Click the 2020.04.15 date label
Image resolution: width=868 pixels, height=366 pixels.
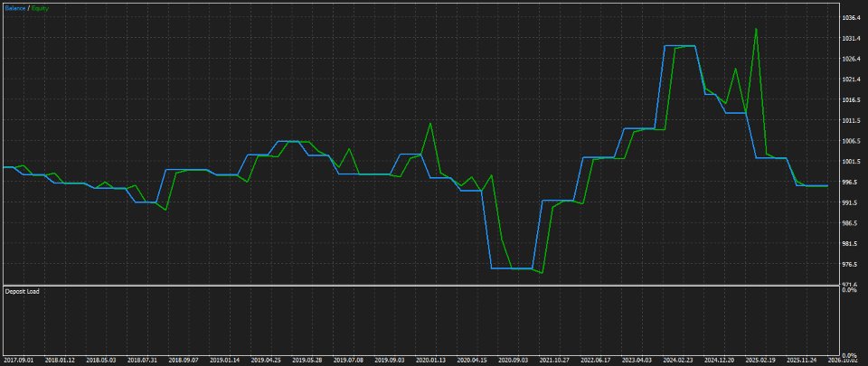[471, 360]
